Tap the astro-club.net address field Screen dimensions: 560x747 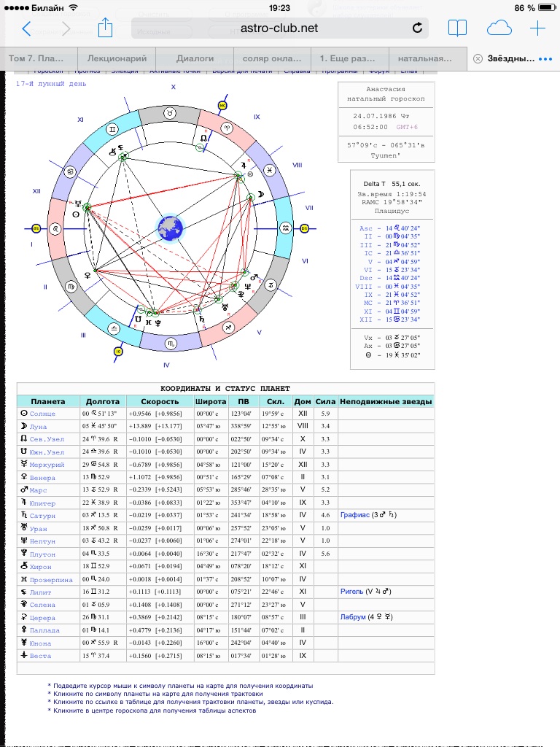tap(279, 28)
